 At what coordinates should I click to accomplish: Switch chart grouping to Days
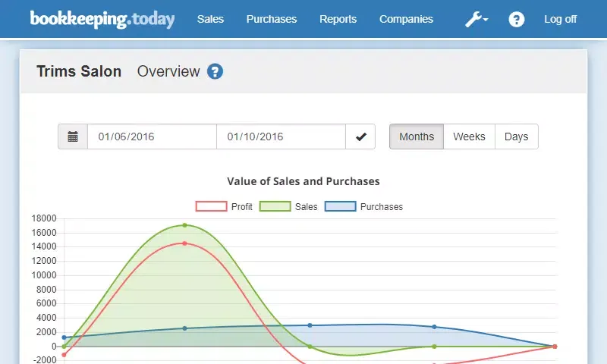coord(517,136)
